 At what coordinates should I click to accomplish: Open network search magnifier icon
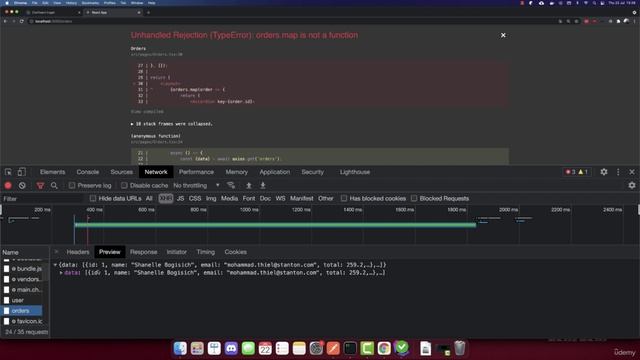(x=54, y=185)
